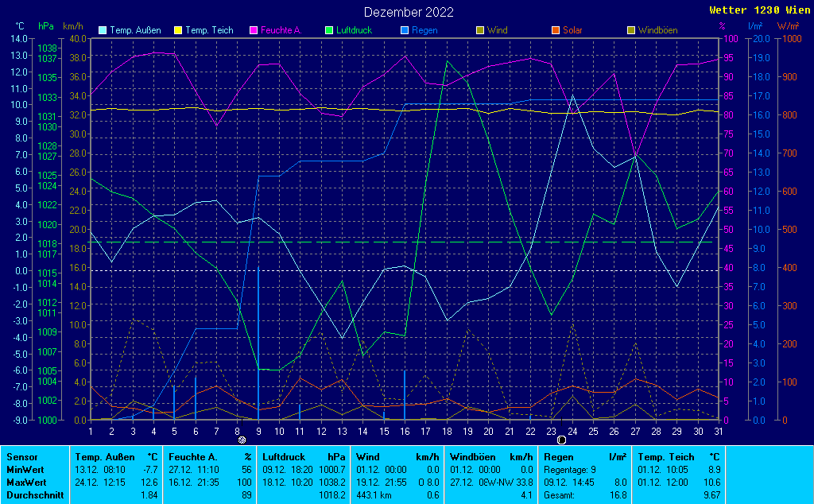Click the 'Sensor' header in the table
Screen dimensions: 814x504
tap(21, 457)
